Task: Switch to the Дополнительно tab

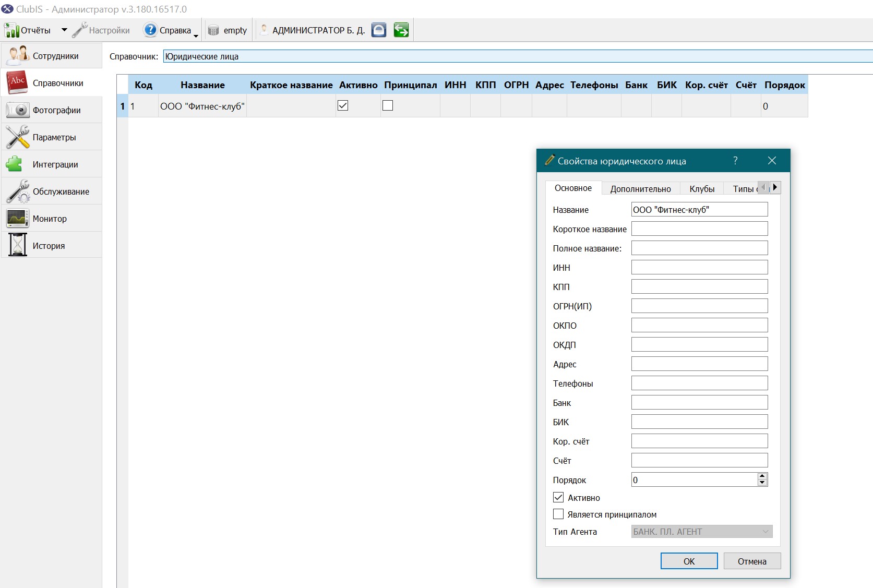Action: click(x=641, y=189)
